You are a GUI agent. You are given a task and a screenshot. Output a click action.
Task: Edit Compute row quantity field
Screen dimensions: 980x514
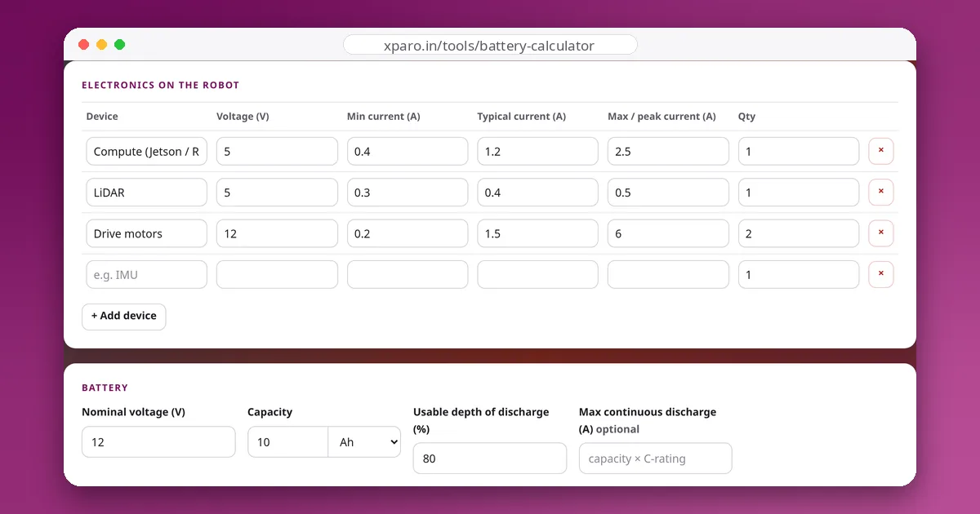(x=799, y=151)
